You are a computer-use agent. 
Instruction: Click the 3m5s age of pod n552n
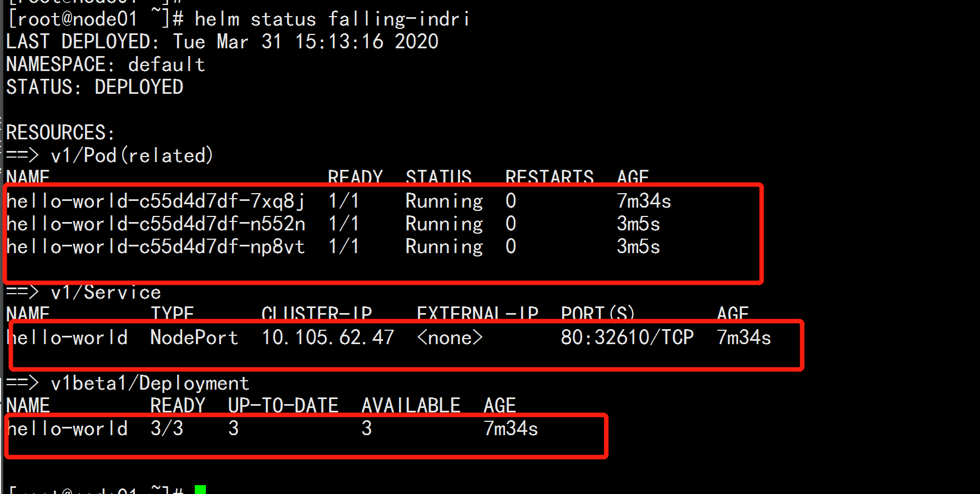click(638, 224)
